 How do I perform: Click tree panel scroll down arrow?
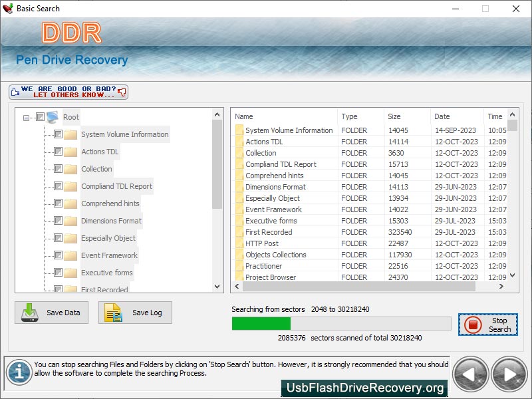(x=217, y=287)
